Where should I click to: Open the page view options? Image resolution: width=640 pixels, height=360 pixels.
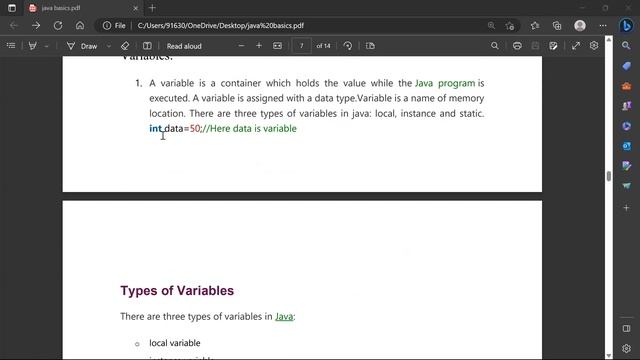point(370,46)
